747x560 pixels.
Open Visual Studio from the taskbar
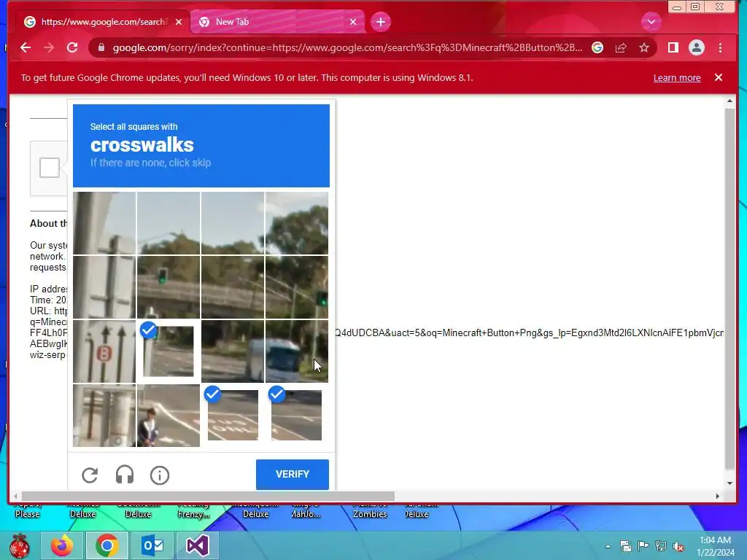tap(197, 545)
